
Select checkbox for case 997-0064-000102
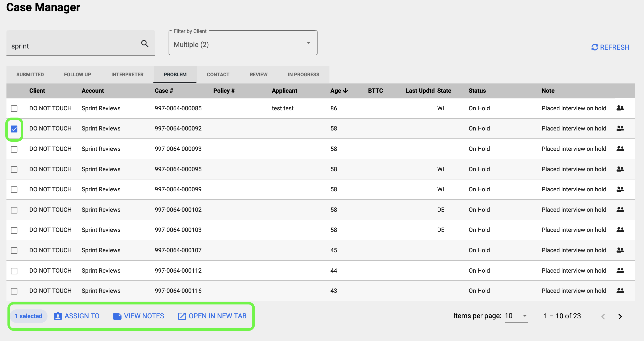click(14, 210)
